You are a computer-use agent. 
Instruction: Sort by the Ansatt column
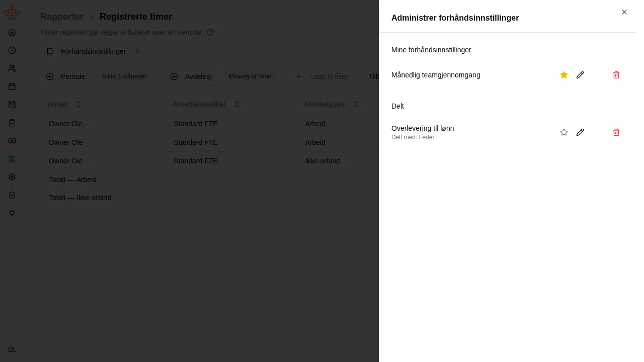click(65, 104)
